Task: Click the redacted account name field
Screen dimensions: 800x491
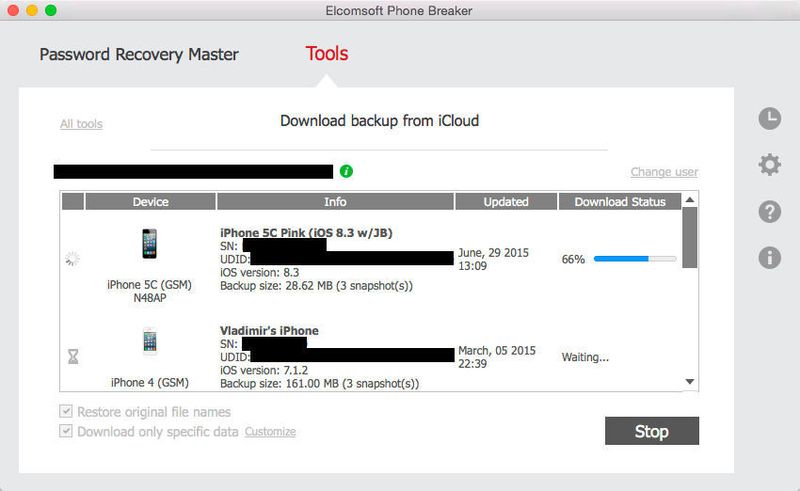Action: [193, 171]
